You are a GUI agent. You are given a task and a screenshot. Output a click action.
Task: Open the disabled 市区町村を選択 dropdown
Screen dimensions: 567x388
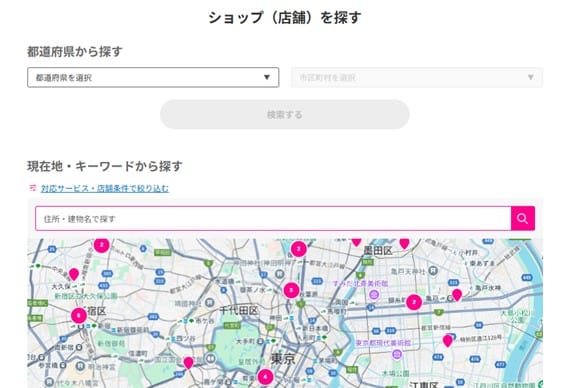[x=417, y=77]
